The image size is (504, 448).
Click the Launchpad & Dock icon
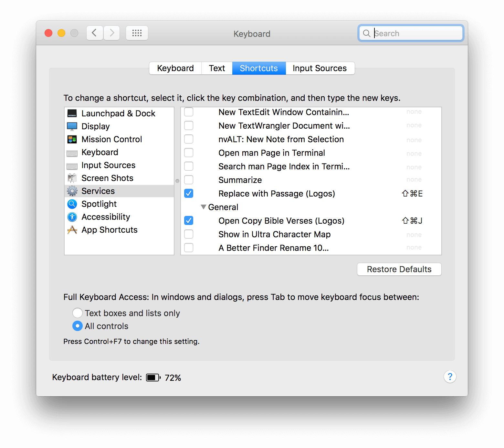(x=72, y=113)
